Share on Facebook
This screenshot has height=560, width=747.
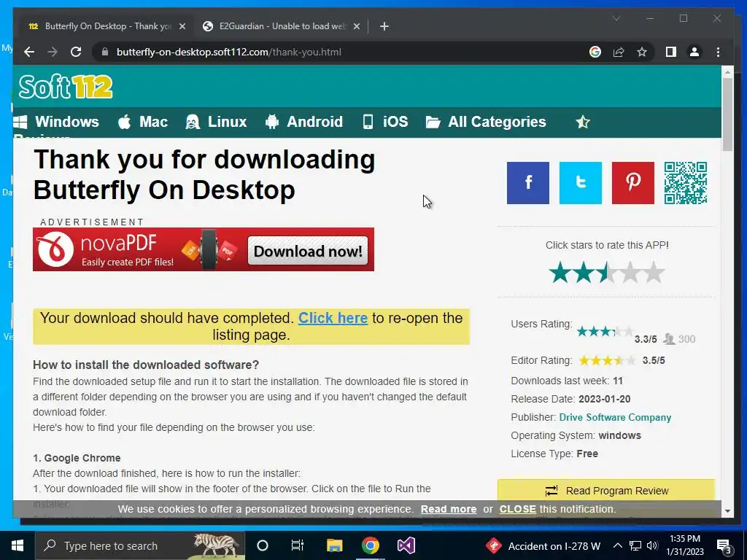pyautogui.click(x=528, y=183)
